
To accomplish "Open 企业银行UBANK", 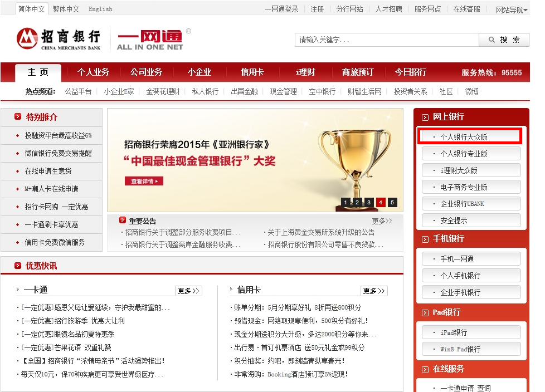I will pyautogui.click(x=471, y=204).
